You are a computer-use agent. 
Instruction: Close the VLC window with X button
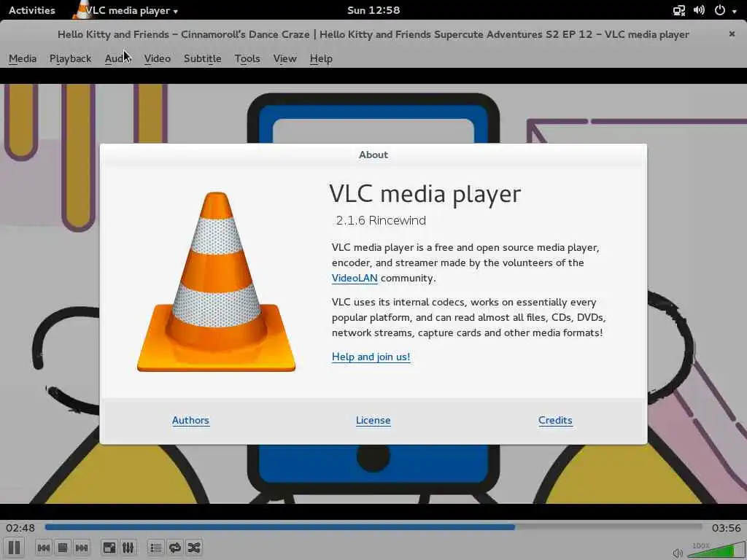(732, 34)
